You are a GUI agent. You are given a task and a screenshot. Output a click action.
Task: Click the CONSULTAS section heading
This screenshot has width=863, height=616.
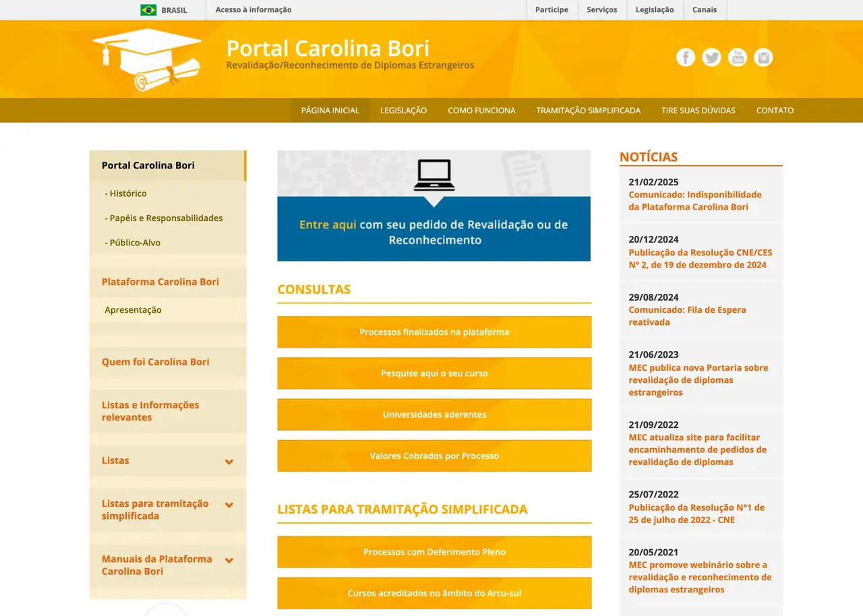click(x=314, y=290)
